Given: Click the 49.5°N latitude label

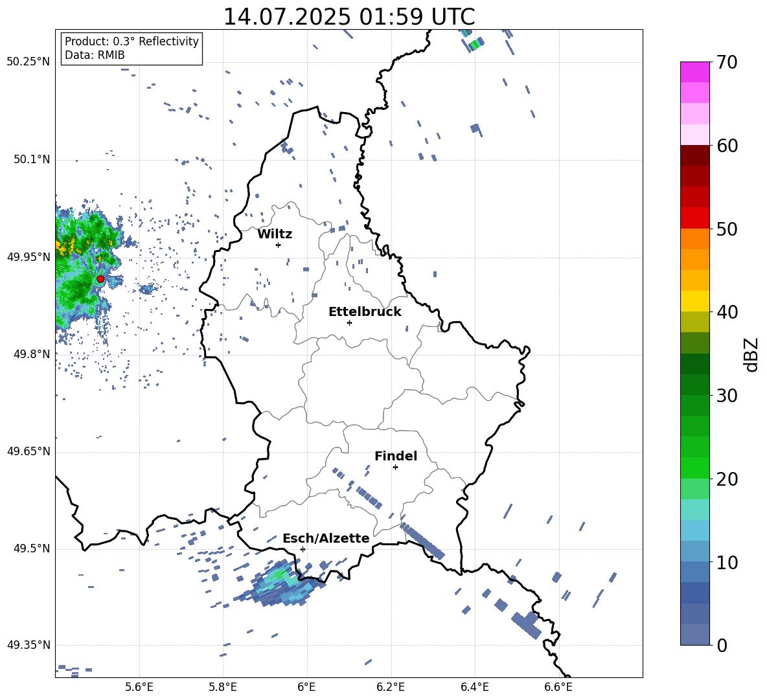Looking at the screenshot, I should point(31,548).
